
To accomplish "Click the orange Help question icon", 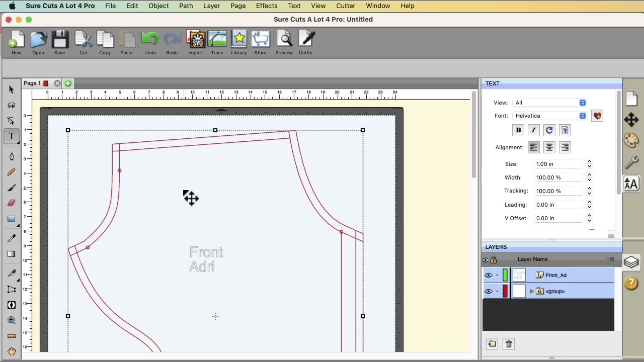I will point(631,283).
